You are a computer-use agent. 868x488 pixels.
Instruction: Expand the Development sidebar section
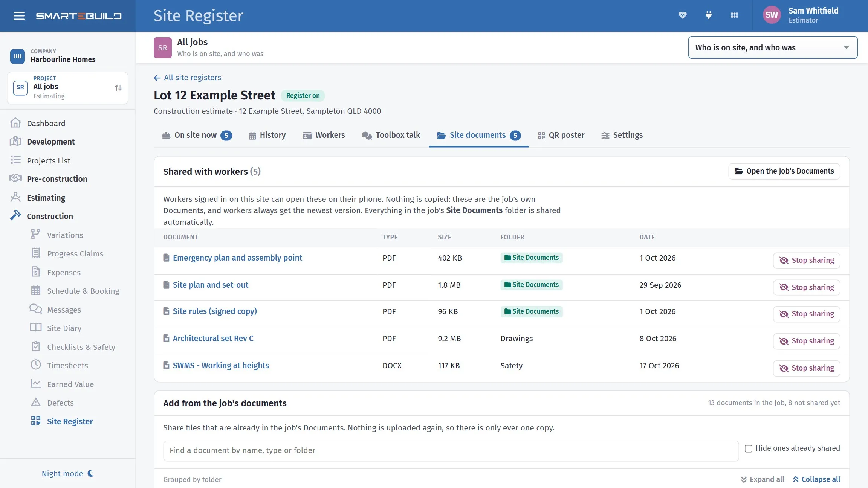coord(50,142)
